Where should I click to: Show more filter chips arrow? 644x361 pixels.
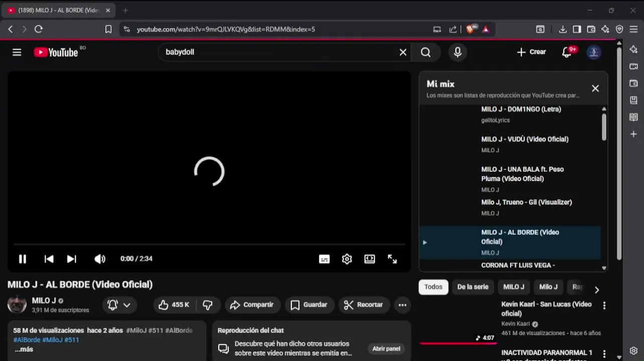[x=597, y=290]
